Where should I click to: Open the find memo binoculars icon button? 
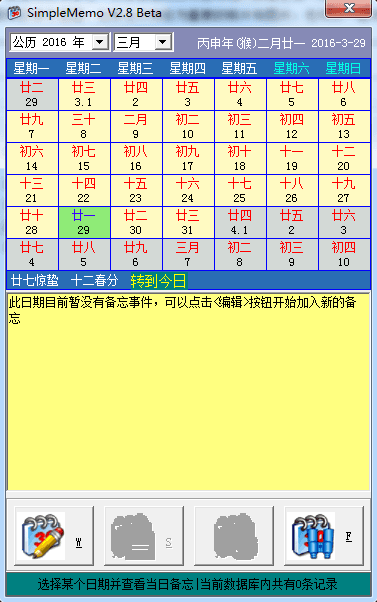(x=324, y=536)
